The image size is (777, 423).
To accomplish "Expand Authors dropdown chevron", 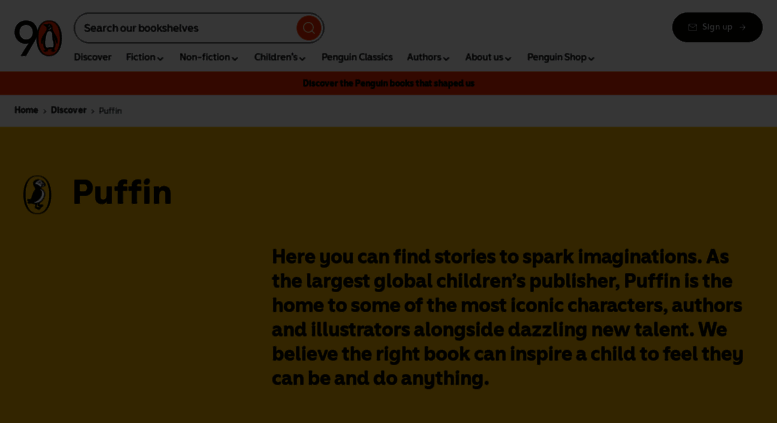I will [446, 58].
